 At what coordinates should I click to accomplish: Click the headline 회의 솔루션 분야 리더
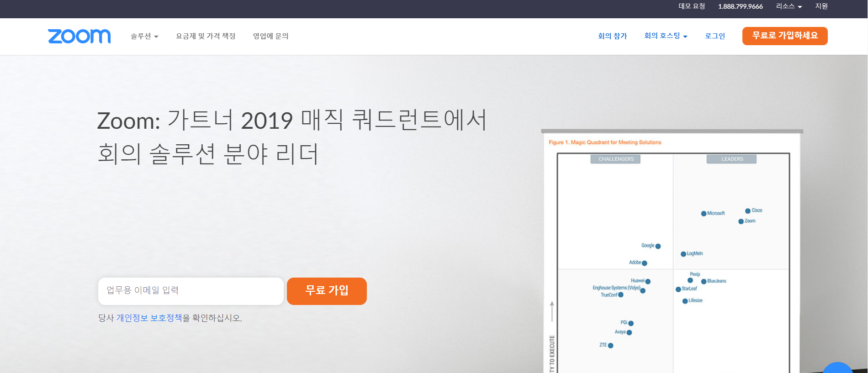(208, 154)
